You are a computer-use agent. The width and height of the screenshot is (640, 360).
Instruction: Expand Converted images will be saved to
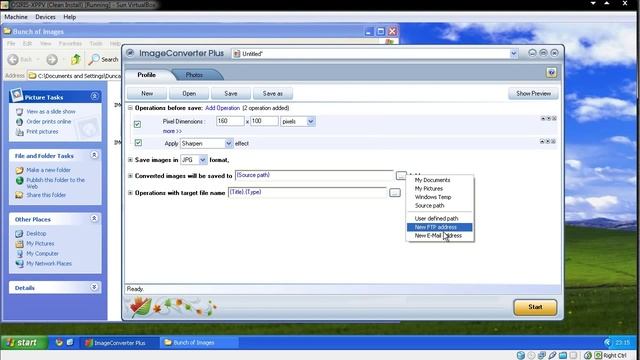[x=130, y=176]
